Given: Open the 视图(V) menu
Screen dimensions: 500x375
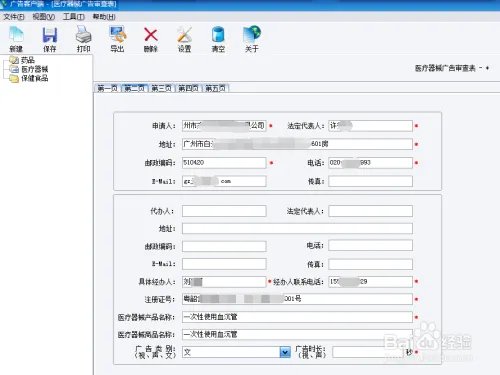Looking at the screenshot, I should (44, 17).
